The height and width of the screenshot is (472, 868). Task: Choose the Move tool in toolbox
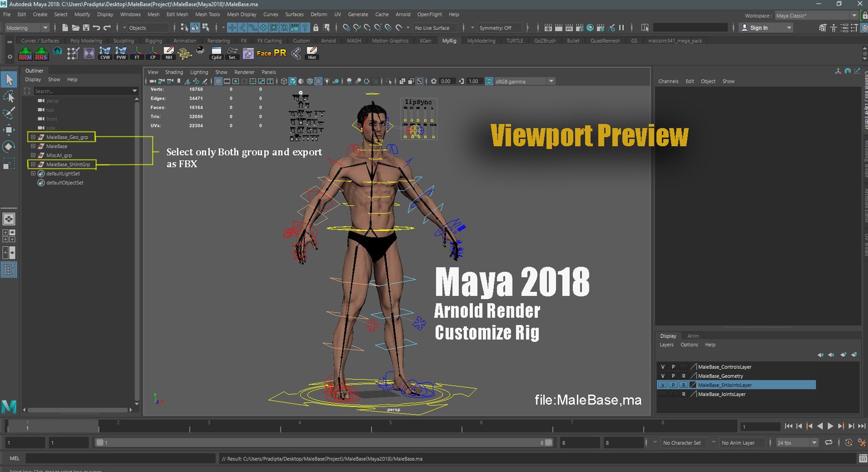pos(9,130)
